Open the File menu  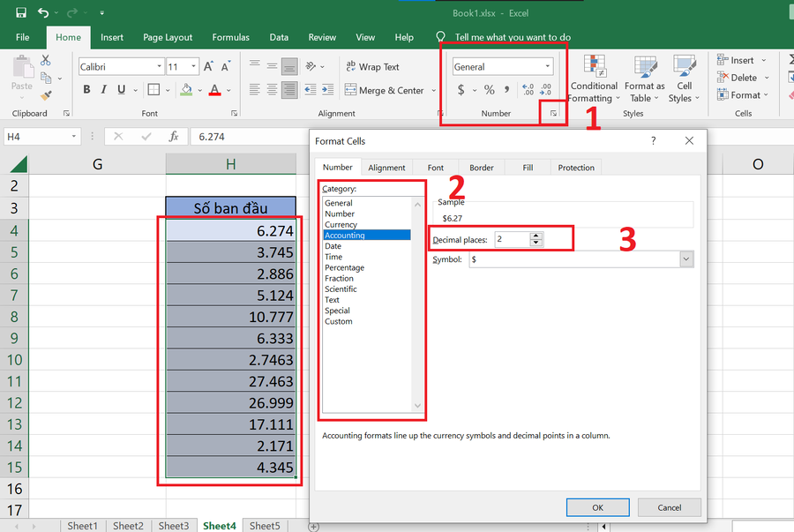(x=22, y=37)
